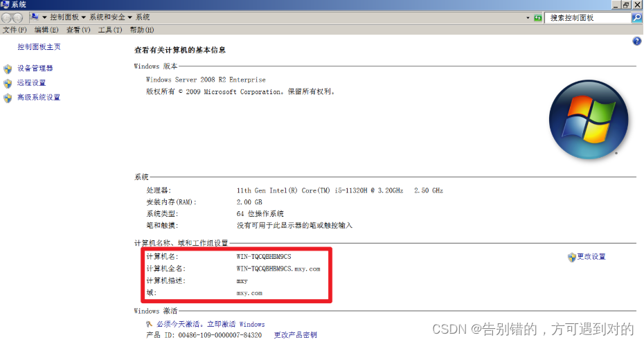Select 控制面板 breadcrumb segment

(64, 17)
